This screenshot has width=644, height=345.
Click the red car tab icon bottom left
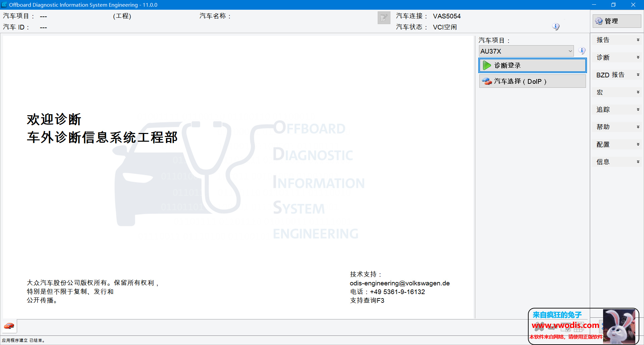(9, 326)
